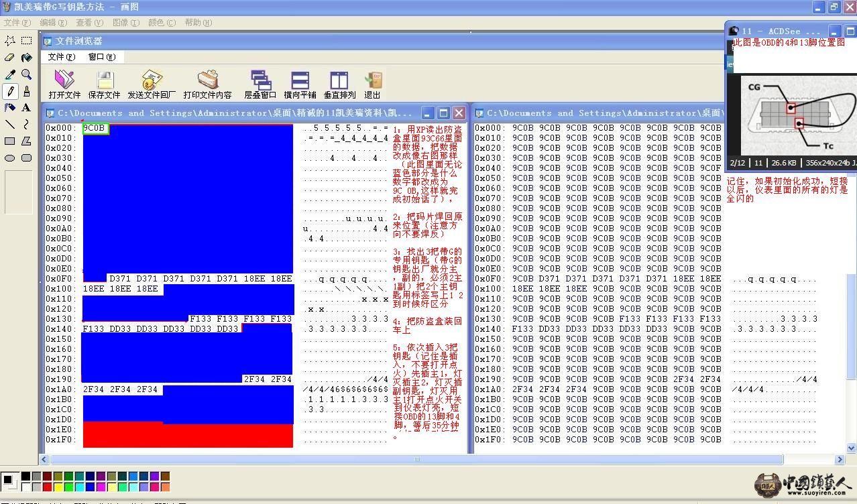Select the Free-Form Select tool
Screen dimensions: 857x504
coord(10,41)
